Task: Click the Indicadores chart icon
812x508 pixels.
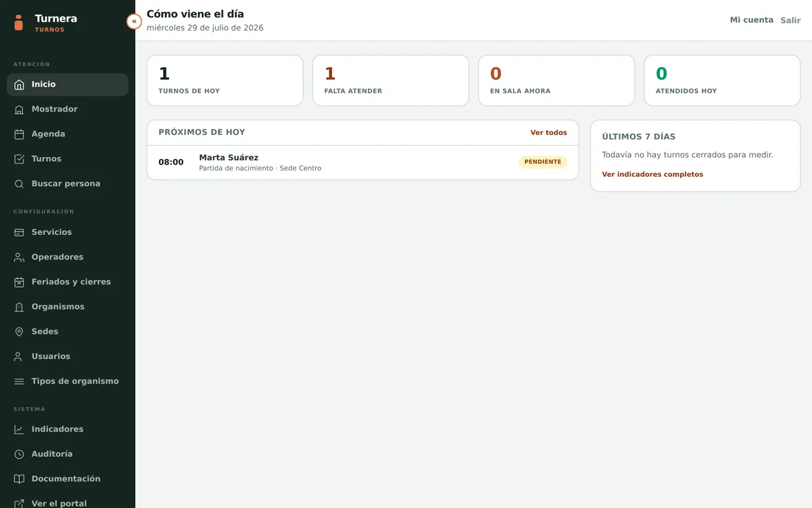Action: tap(19, 429)
